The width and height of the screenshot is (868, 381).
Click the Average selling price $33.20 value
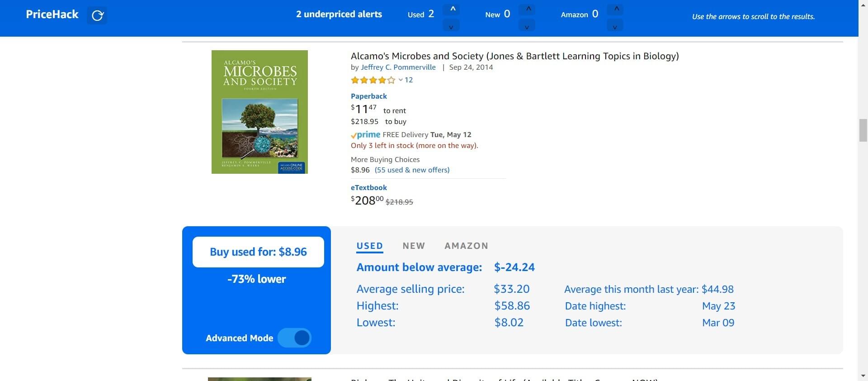[x=512, y=289]
